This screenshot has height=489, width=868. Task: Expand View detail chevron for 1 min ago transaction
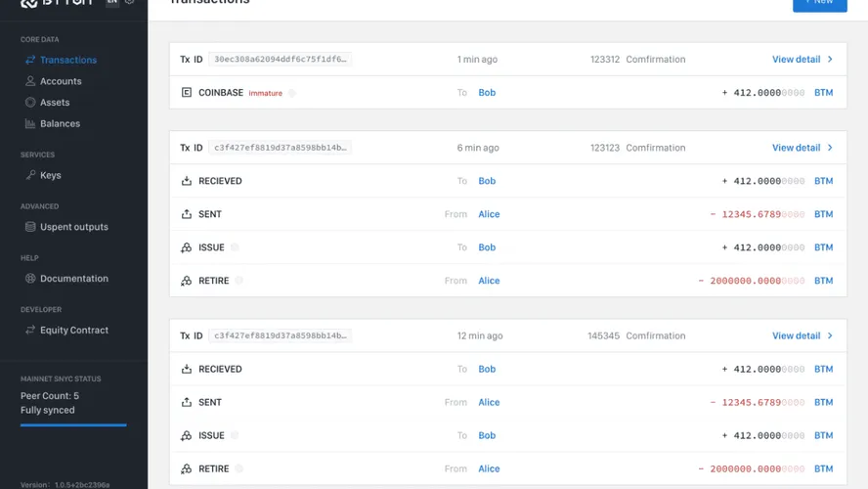830,60
